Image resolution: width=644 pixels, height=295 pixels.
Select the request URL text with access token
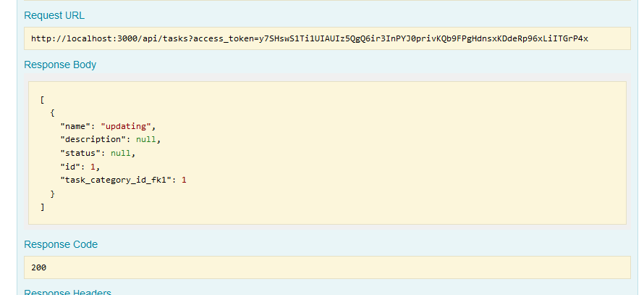[310, 38]
